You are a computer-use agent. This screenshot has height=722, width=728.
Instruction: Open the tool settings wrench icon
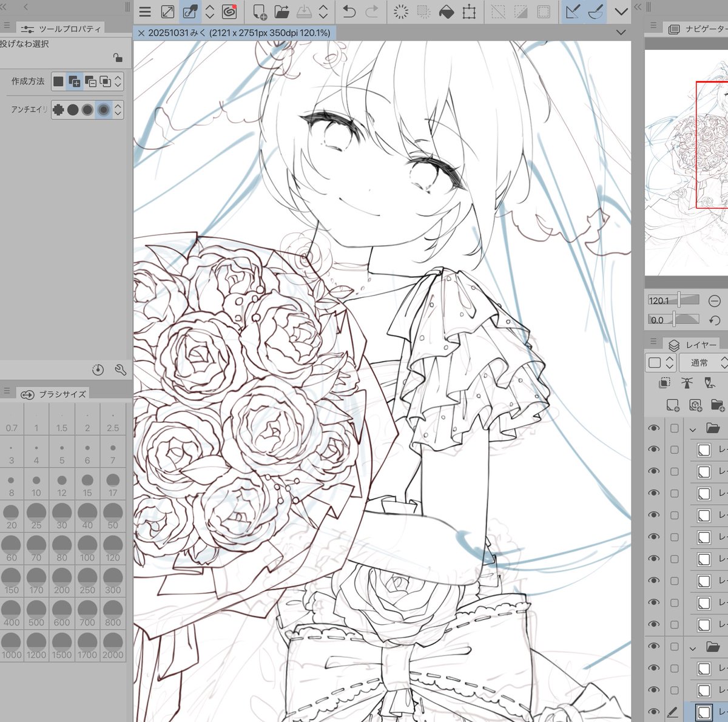(120, 369)
